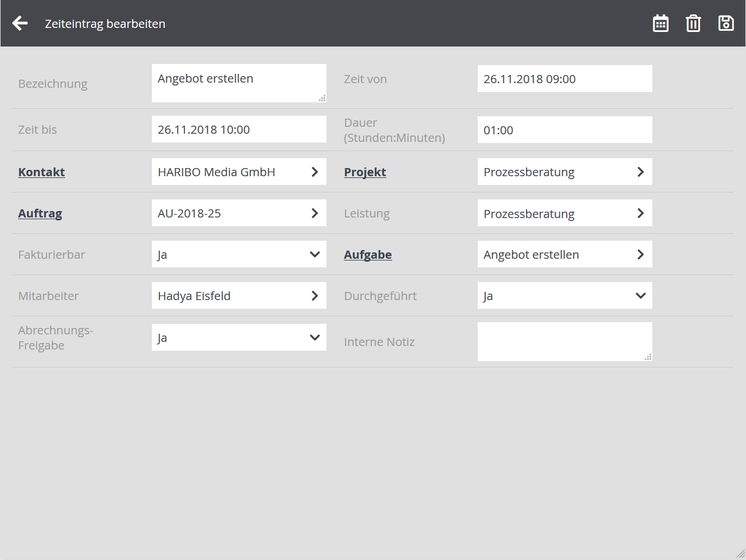Open Leistung field chevron arrow

(640, 213)
